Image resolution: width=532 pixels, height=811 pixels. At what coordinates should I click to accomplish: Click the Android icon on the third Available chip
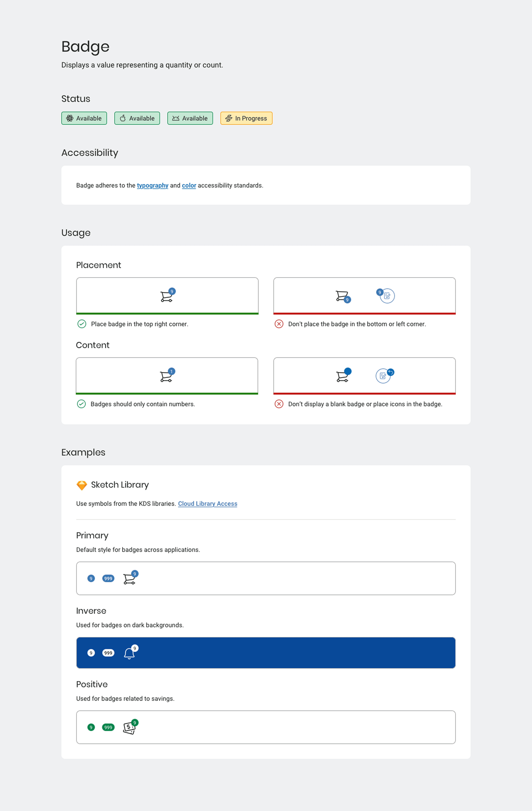pyautogui.click(x=176, y=118)
